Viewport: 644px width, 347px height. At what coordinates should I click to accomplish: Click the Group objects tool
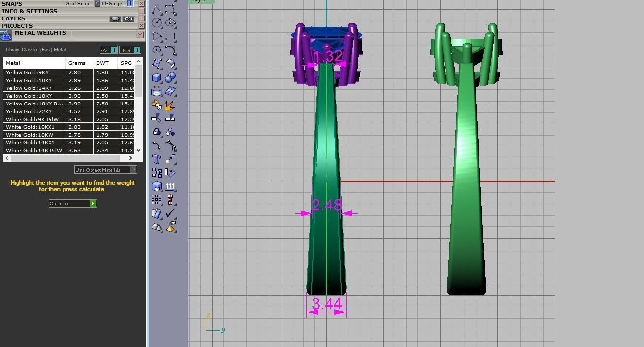pos(157,132)
